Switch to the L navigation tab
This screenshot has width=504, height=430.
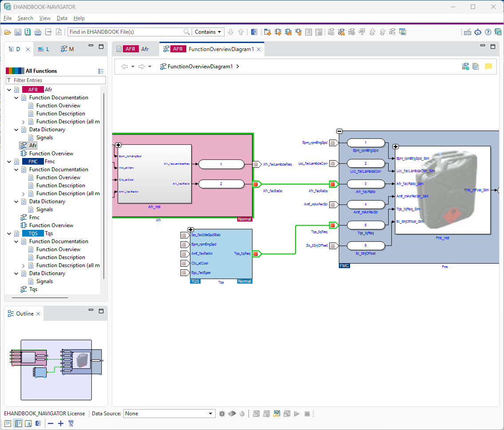[x=44, y=49]
